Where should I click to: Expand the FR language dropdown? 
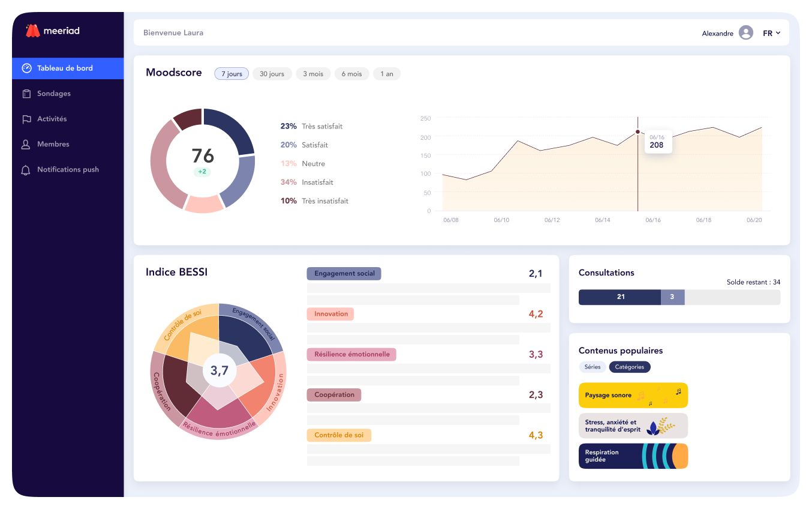point(771,33)
